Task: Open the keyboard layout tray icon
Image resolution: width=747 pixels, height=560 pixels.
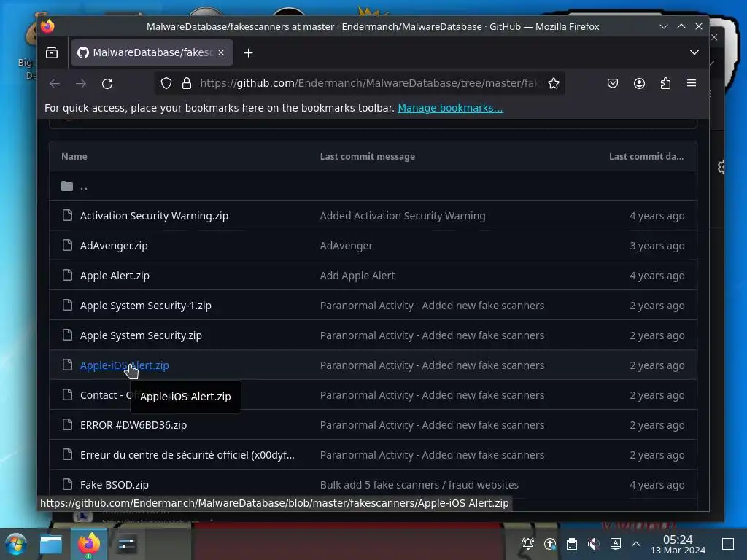Action: click(616, 544)
